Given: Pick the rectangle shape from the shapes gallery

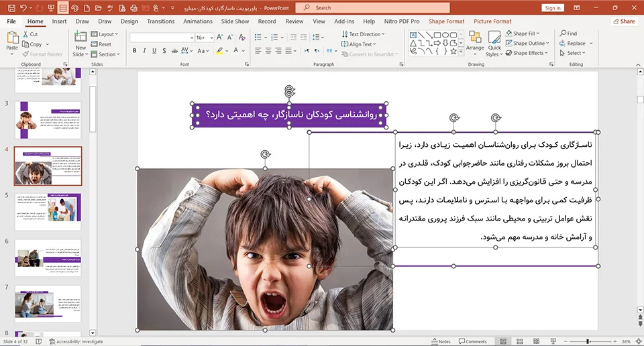Looking at the screenshot, I should click(x=437, y=35).
